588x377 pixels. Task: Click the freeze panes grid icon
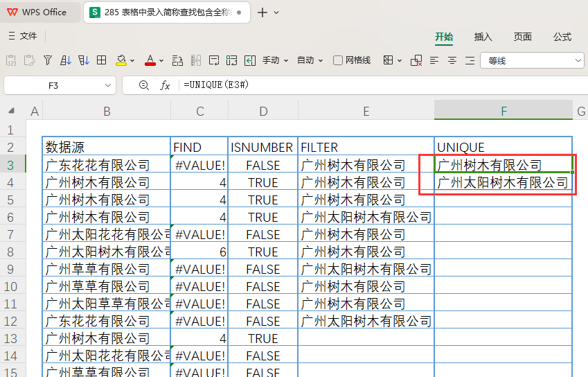point(388,60)
